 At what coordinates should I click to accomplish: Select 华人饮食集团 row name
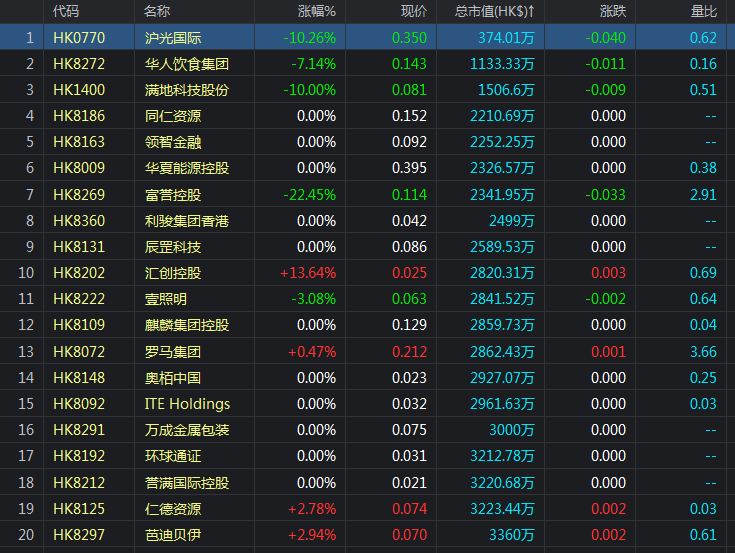[x=187, y=64]
